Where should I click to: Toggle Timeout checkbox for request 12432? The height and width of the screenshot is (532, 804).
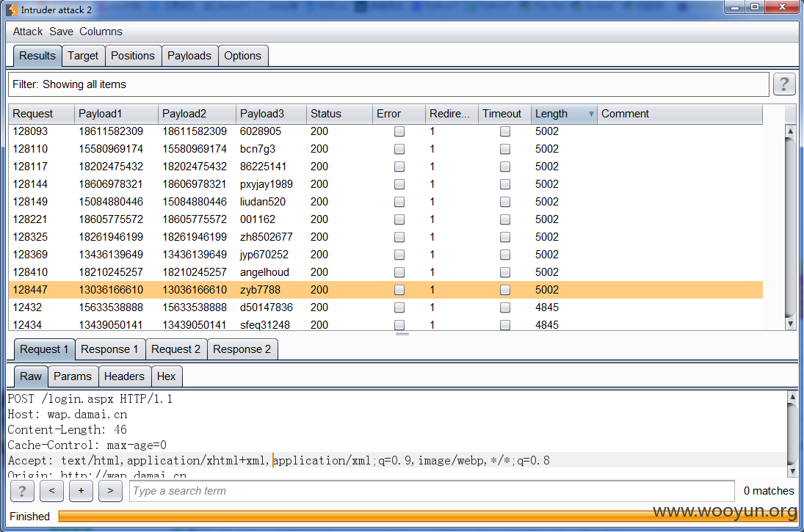tap(505, 307)
